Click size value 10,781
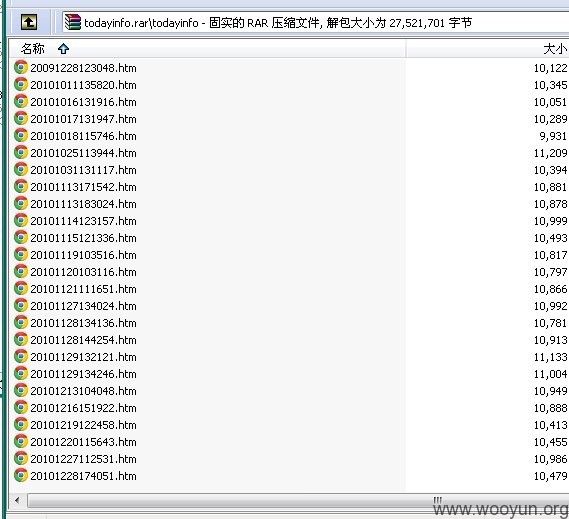Image resolution: width=569 pixels, height=519 pixels. click(x=550, y=323)
